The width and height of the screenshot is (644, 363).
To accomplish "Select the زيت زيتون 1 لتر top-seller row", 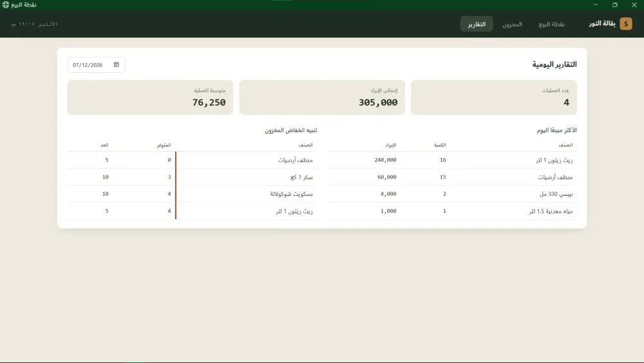I will 452,160.
